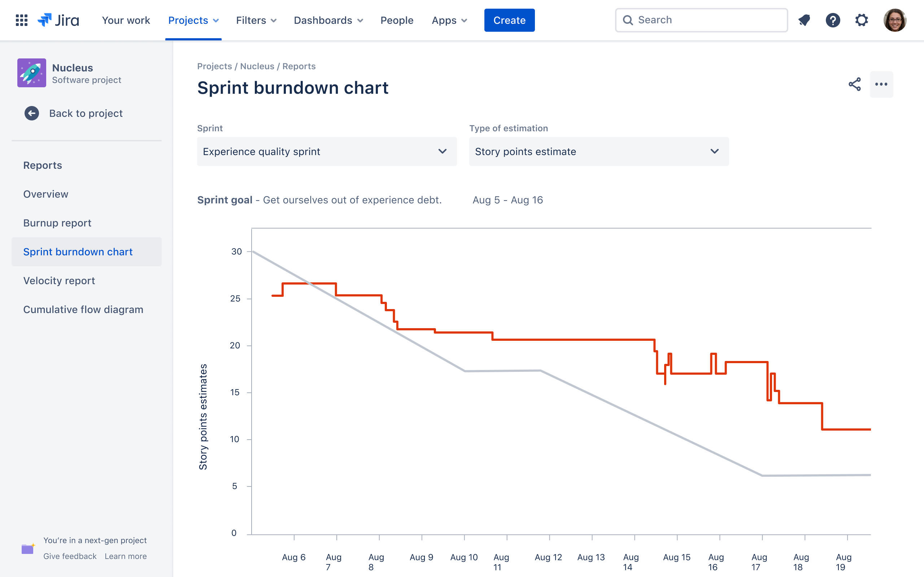
Task: Click the Jira logo
Action: (x=57, y=20)
